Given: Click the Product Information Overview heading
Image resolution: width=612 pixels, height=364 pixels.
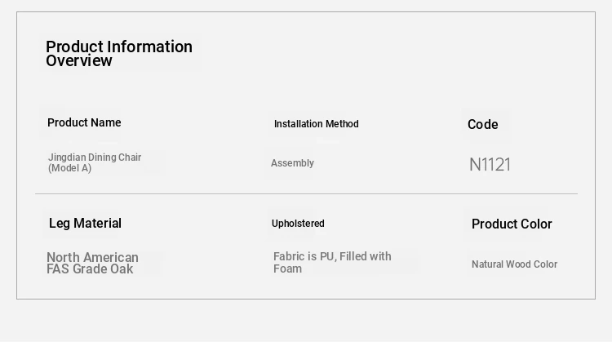Looking at the screenshot, I should coord(119,54).
